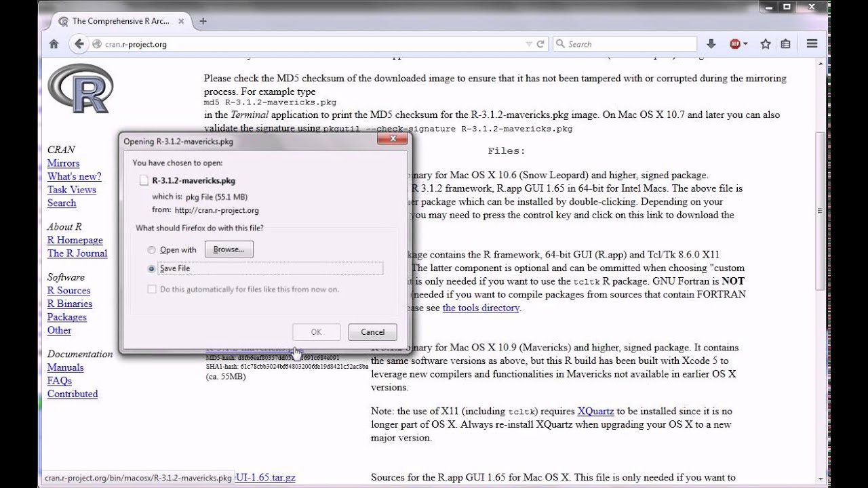Open the R Sources link
The height and width of the screenshot is (488, 868).
68,291
